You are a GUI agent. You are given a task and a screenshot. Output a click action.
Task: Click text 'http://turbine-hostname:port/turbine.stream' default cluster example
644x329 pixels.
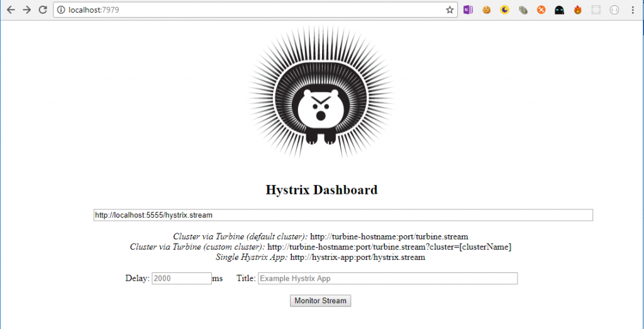coord(389,237)
